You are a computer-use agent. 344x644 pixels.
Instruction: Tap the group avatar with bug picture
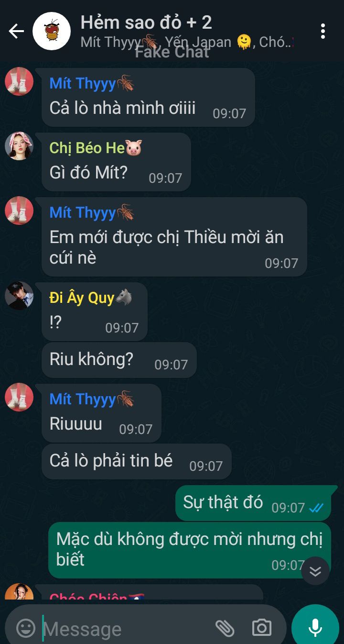[x=52, y=32]
